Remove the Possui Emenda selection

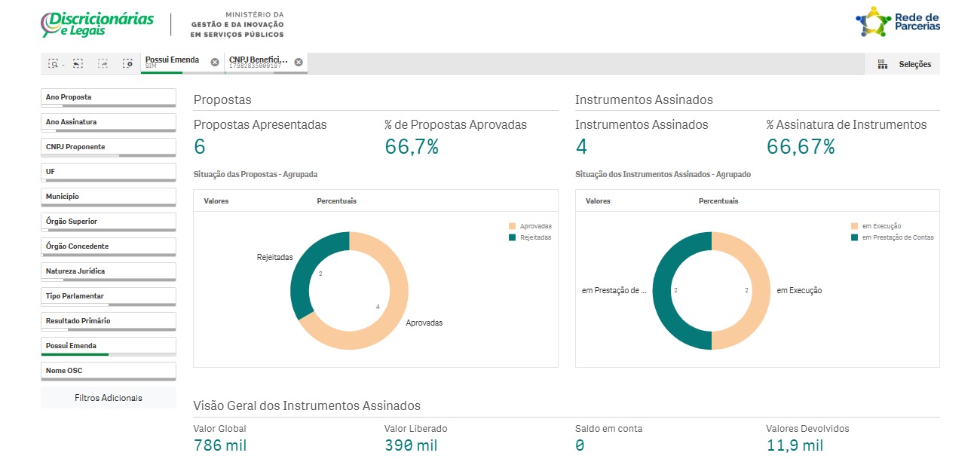point(215,63)
